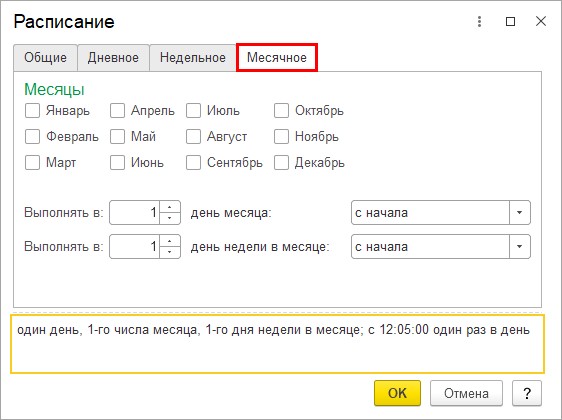562x420 pixels.
Task: Expand the день месяца 'с начала' dropdown
Action: point(519,213)
